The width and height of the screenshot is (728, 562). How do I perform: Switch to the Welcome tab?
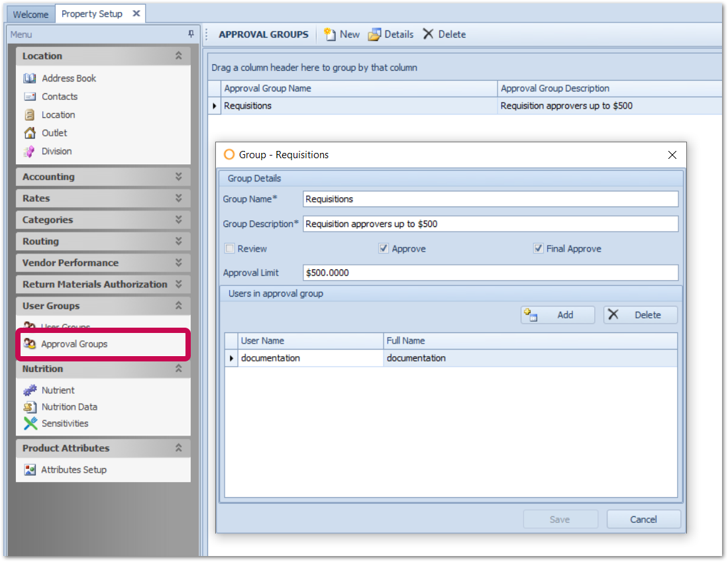pos(30,14)
